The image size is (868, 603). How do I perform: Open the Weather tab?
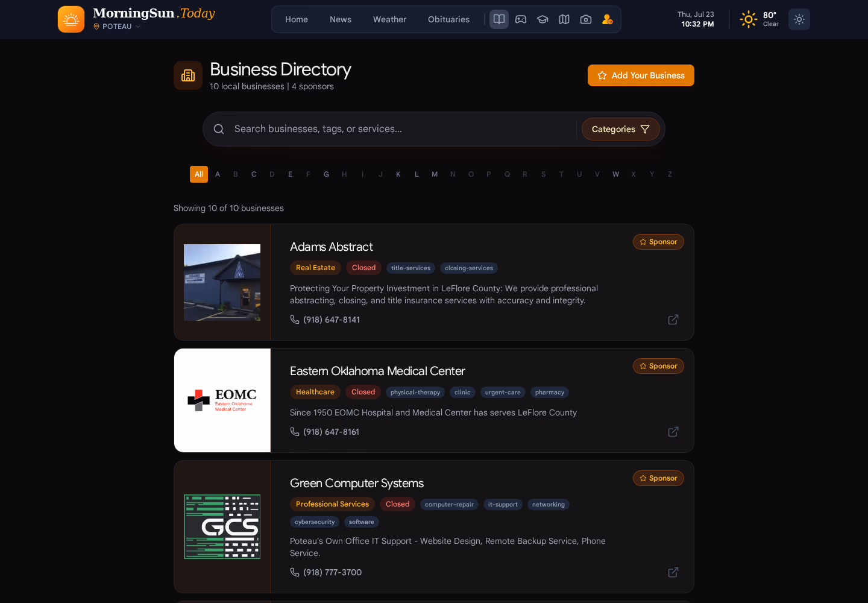point(389,19)
